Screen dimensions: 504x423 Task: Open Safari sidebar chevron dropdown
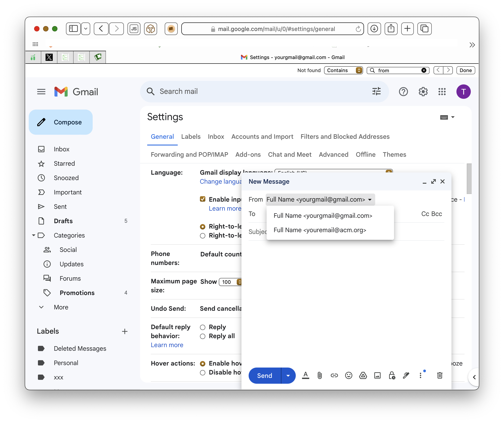point(86,29)
